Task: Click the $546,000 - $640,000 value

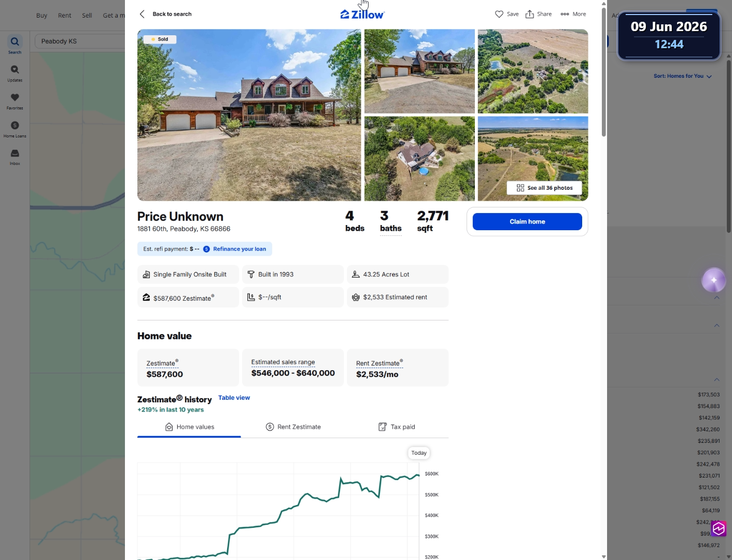Action: coord(293,373)
